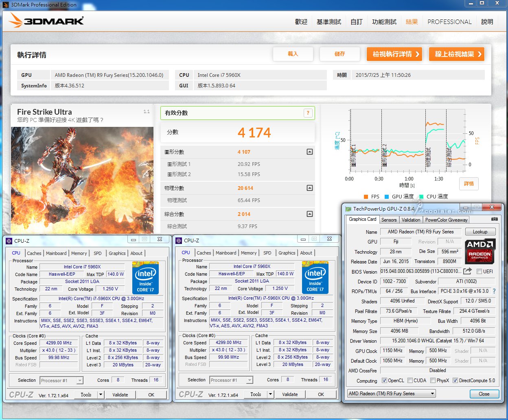Click the overall score value 4 174
The image size is (508, 420).
[x=254, y=133]
